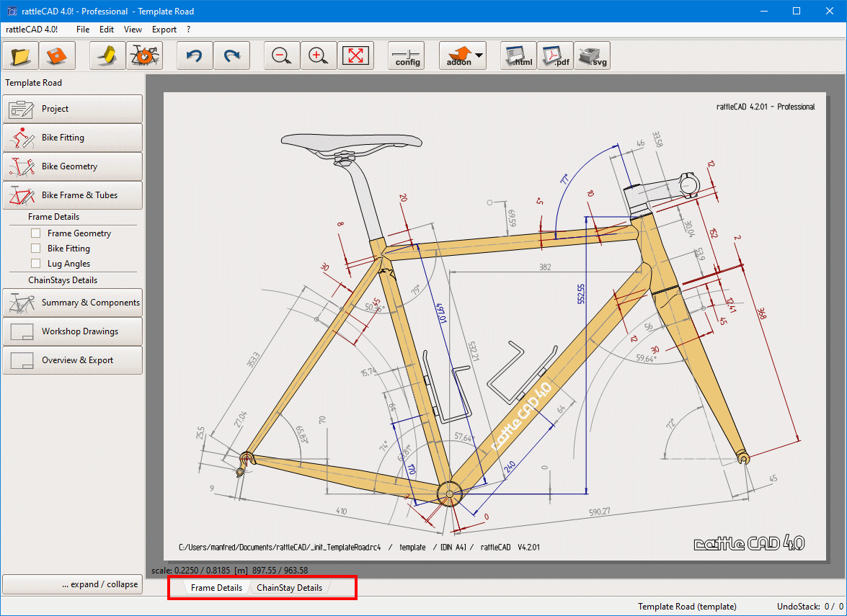This screenshot has width=847, height=616.
Task: Redo the change with the right arrow
Action: tap(231, 55)
